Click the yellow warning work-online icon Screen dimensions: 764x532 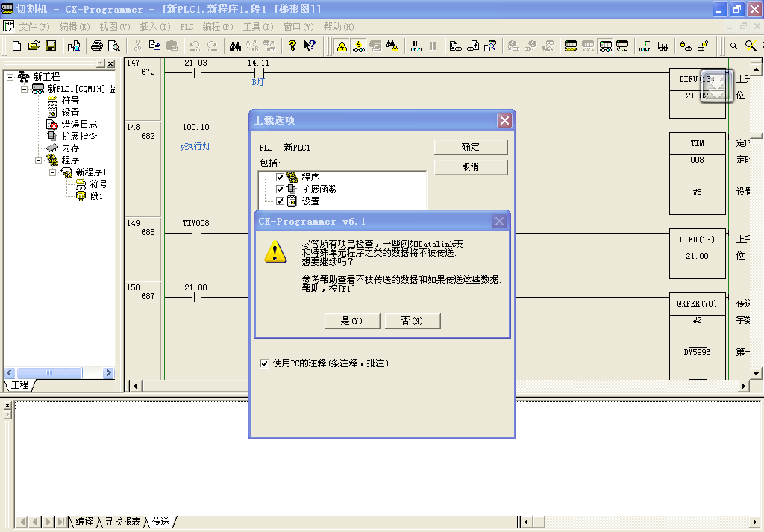click(342, 46)
